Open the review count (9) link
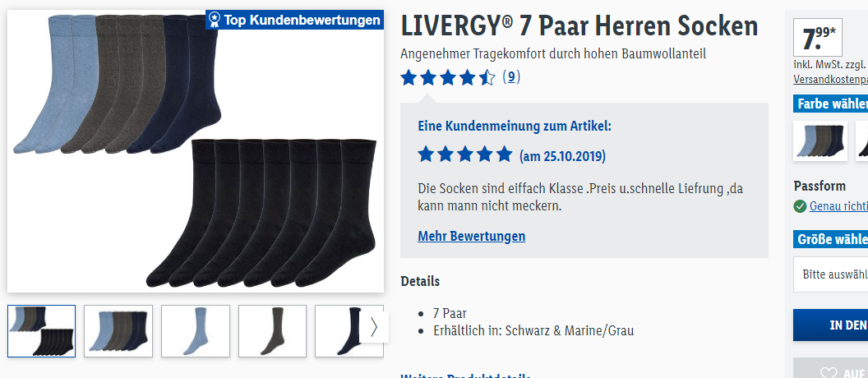 click(511, 77)
